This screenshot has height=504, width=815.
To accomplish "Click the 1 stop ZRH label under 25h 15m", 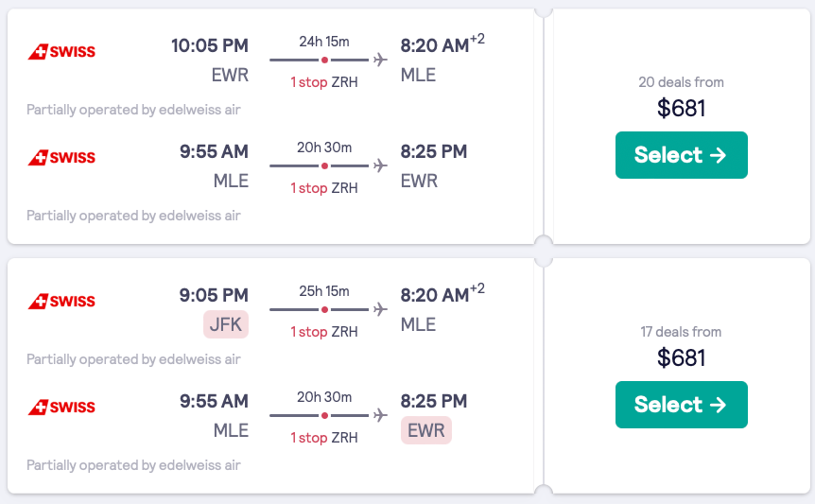I will click(x=324, y=332).
